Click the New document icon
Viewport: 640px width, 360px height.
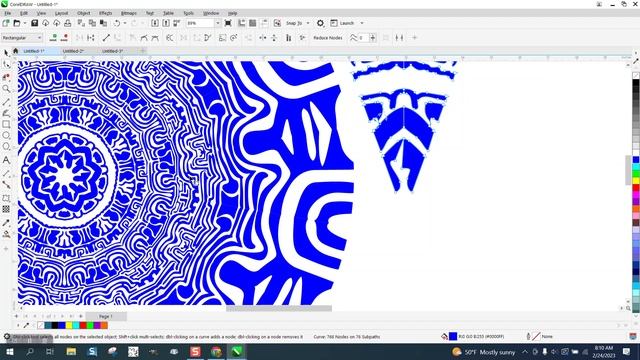6,23
